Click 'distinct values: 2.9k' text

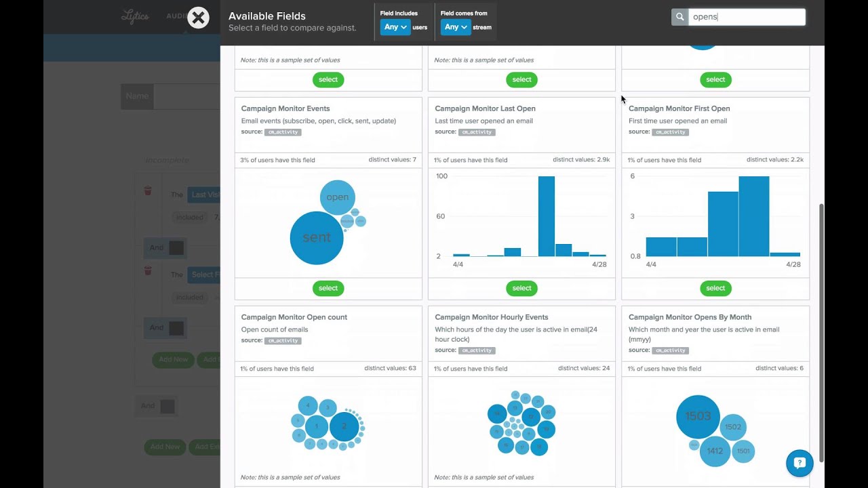pyautogui.click(x=581, y=160)
